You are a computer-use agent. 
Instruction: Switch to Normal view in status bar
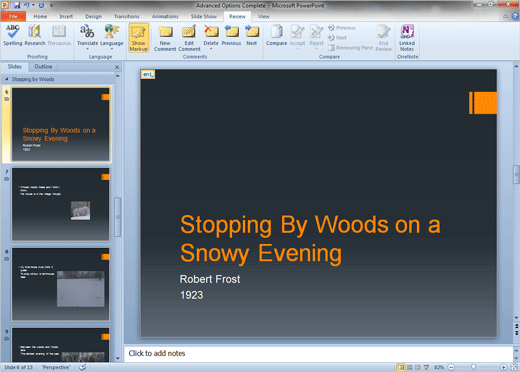(401, 367)
